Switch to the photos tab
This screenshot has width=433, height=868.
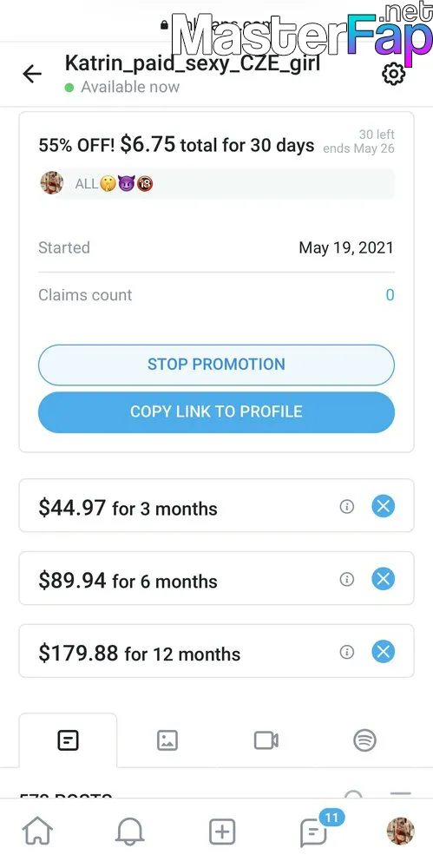[x=167, y=740]
